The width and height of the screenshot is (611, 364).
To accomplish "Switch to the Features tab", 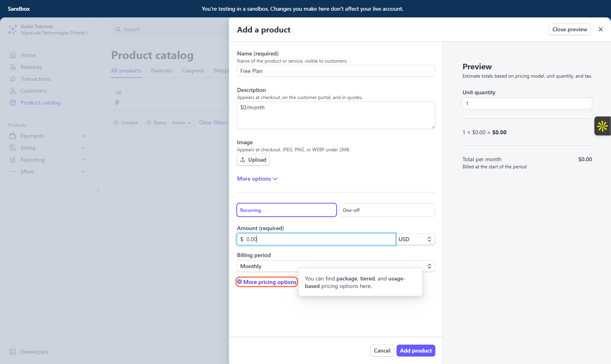I will [x=161, y=71].
